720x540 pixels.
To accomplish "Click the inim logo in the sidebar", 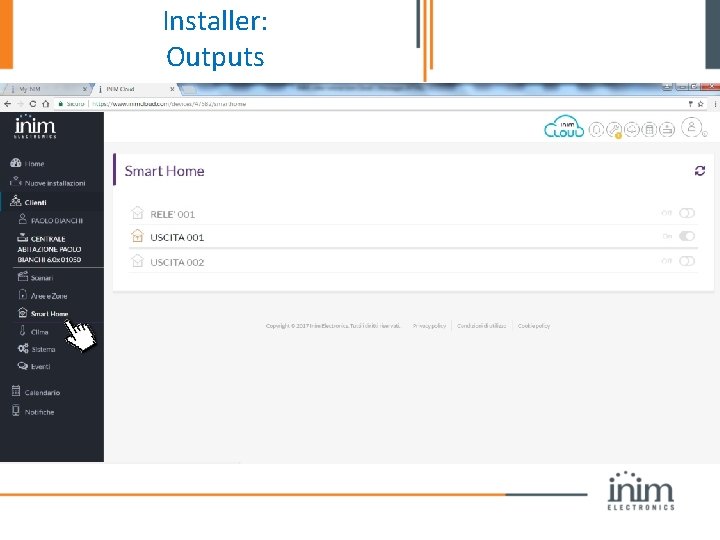I will tap(35, 127).
